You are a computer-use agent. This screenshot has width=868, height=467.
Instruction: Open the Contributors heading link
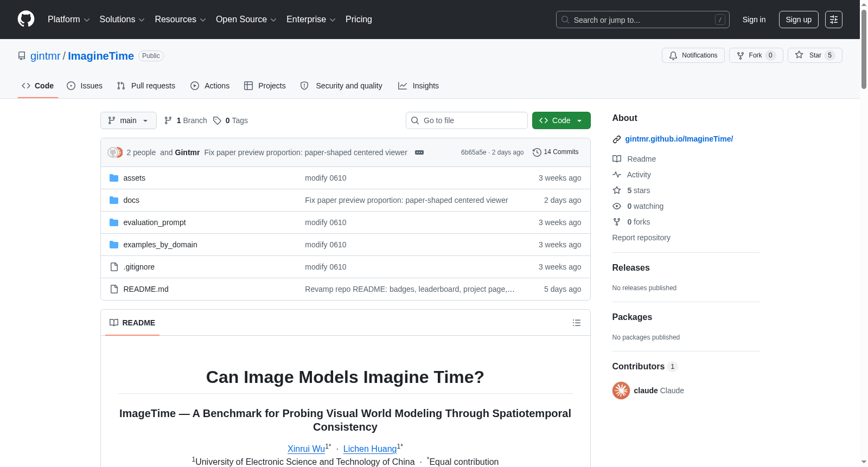645,366
